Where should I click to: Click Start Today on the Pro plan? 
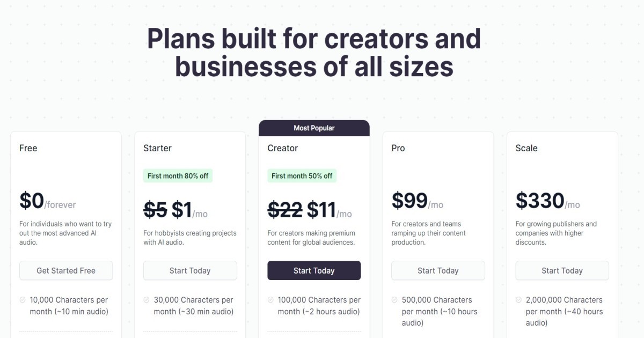point(438,270)
